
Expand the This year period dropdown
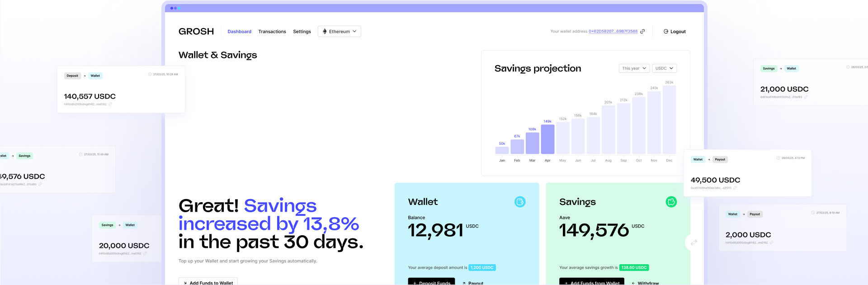(634, 68)
